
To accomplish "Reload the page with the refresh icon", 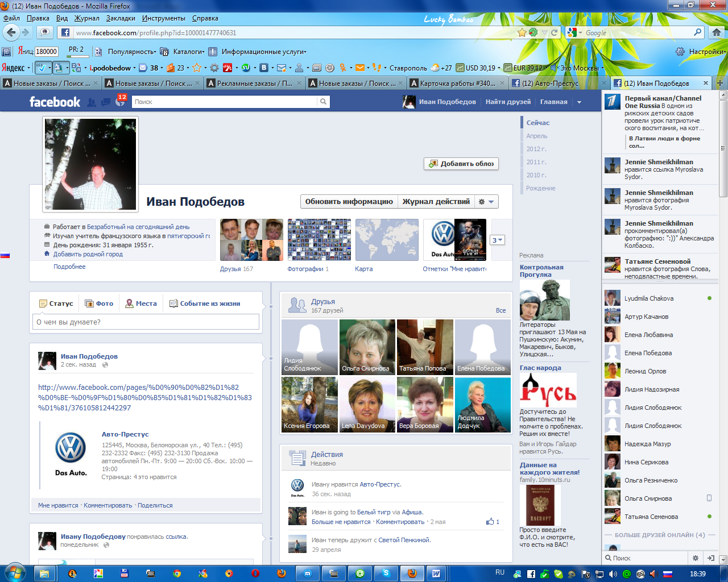I will coord(555,32).
